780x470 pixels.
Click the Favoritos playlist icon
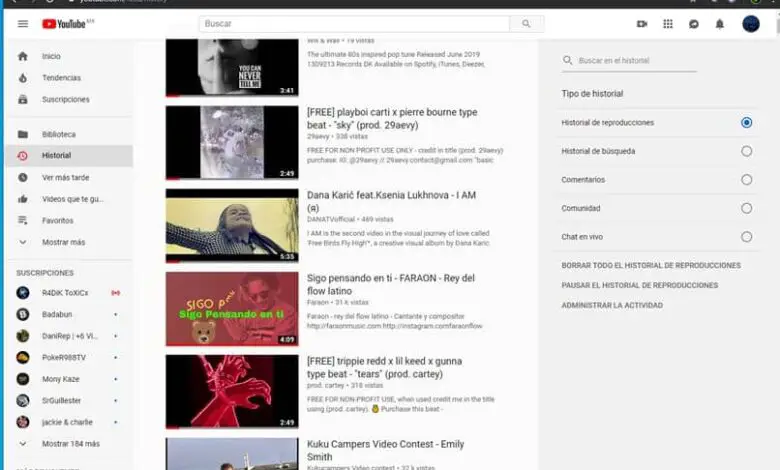[23, 220]
